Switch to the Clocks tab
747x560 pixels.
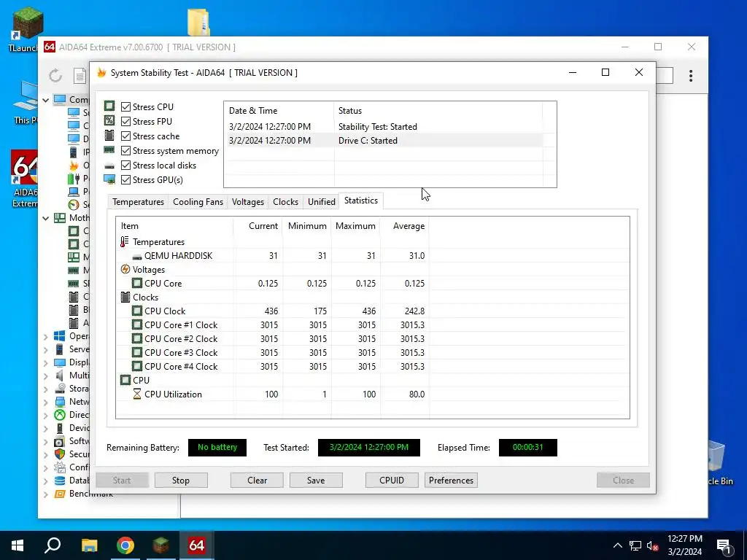click(x=285, y=202)
